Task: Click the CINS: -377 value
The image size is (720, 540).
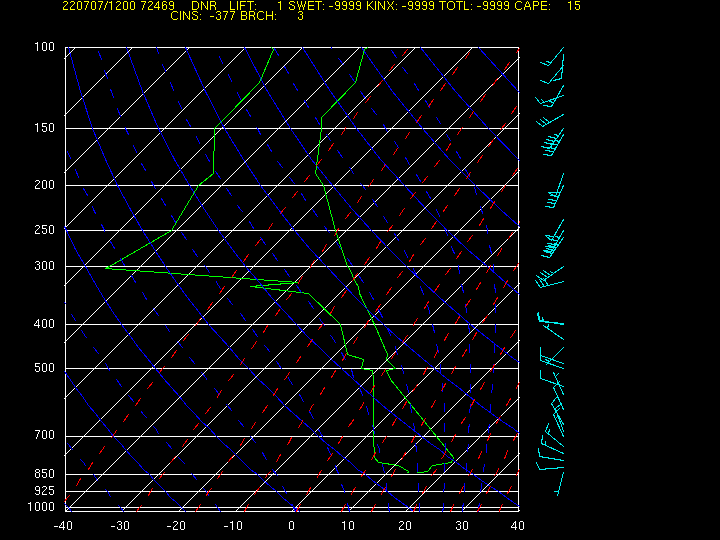Action: pos(203,16)
